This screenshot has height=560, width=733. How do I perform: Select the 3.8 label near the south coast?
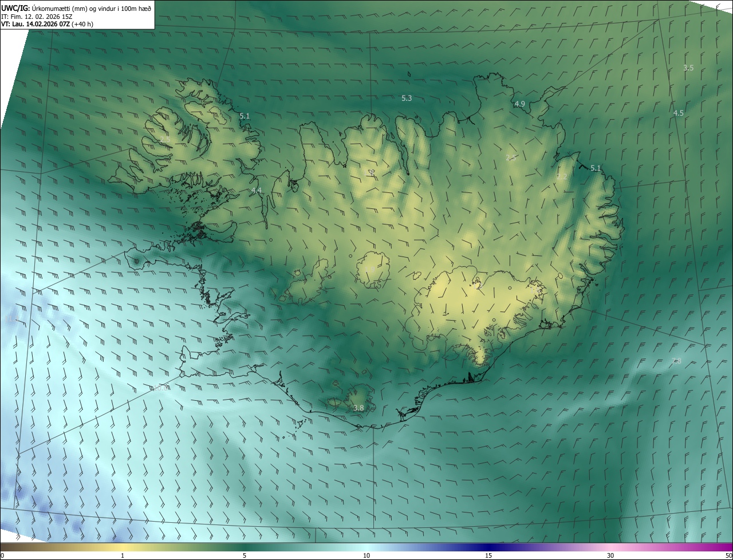[358, 408]
